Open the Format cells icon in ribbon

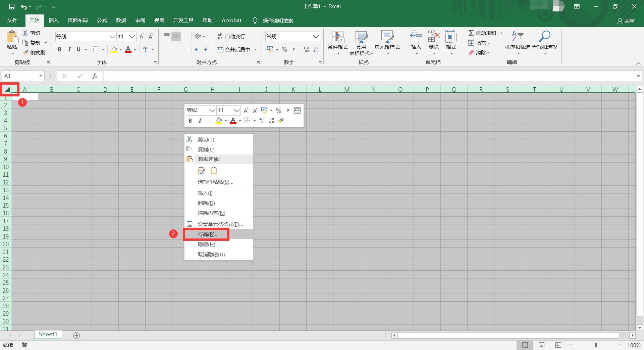tap(451, 36)
